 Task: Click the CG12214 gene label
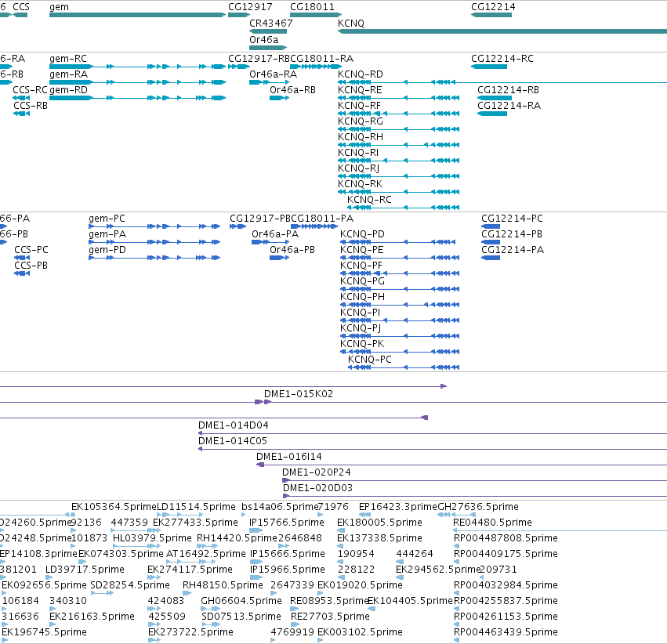pos(493,7)
